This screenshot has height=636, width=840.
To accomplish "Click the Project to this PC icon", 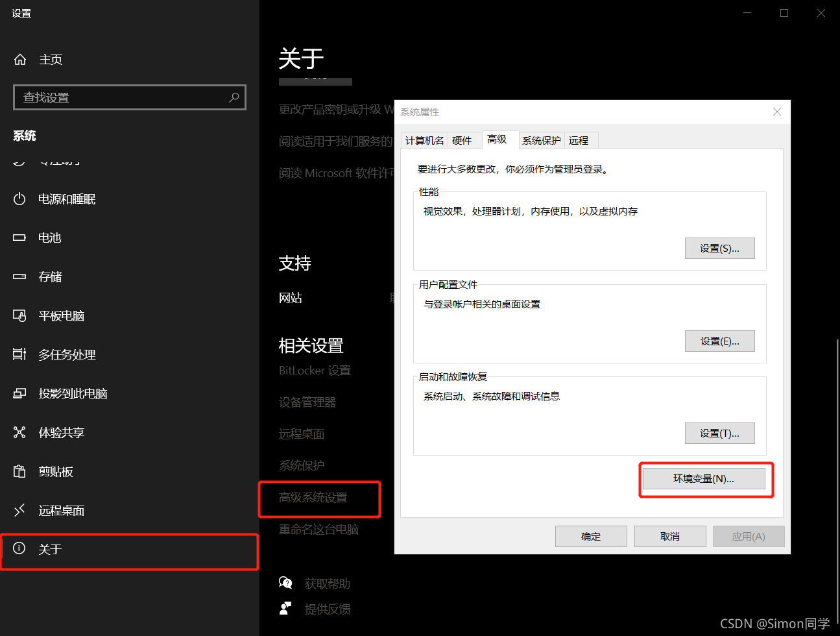I will pyautogui.click(x=19, y=394).
